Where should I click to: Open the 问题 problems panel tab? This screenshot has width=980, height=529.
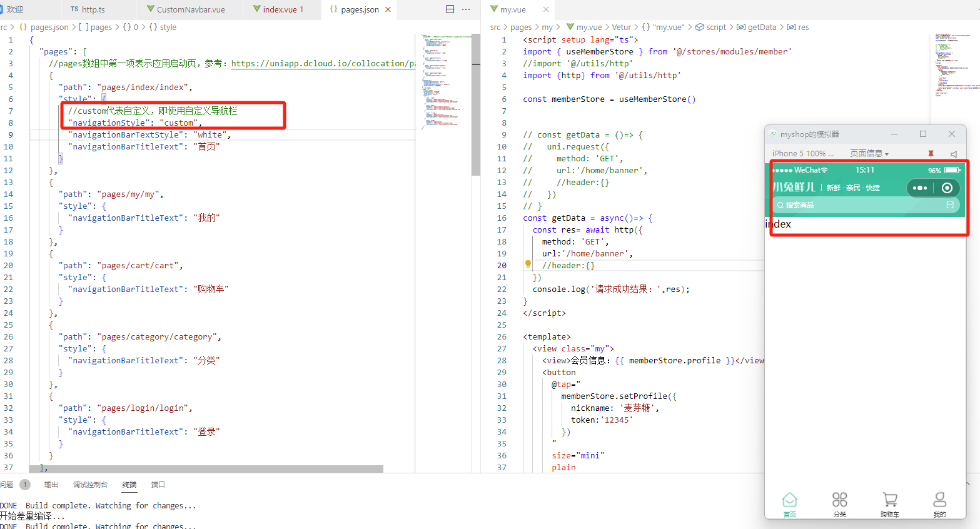pos(7,485)
